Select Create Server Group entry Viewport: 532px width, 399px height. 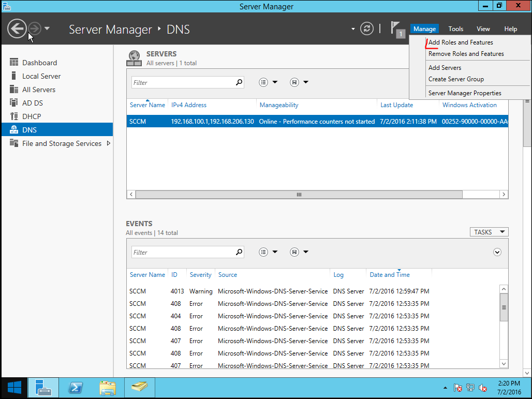tap(456, 79)
